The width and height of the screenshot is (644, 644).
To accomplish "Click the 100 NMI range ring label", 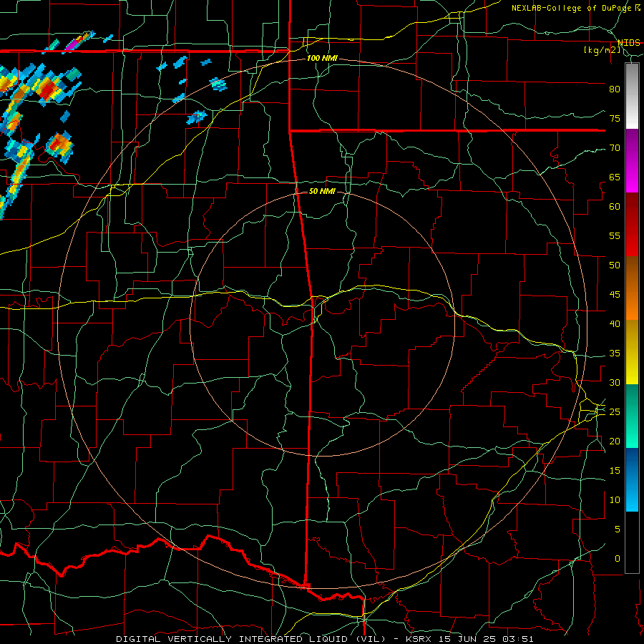I will (322, 59).
